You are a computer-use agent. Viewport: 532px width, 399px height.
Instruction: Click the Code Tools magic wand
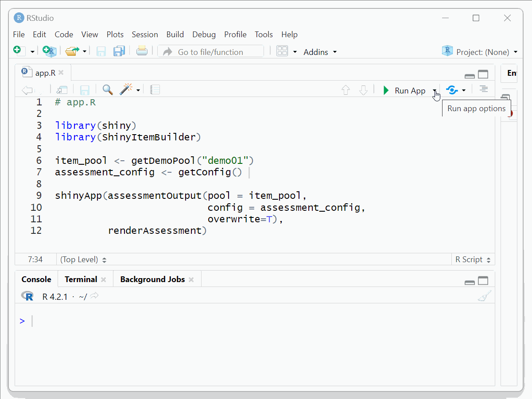click(126, 89)
